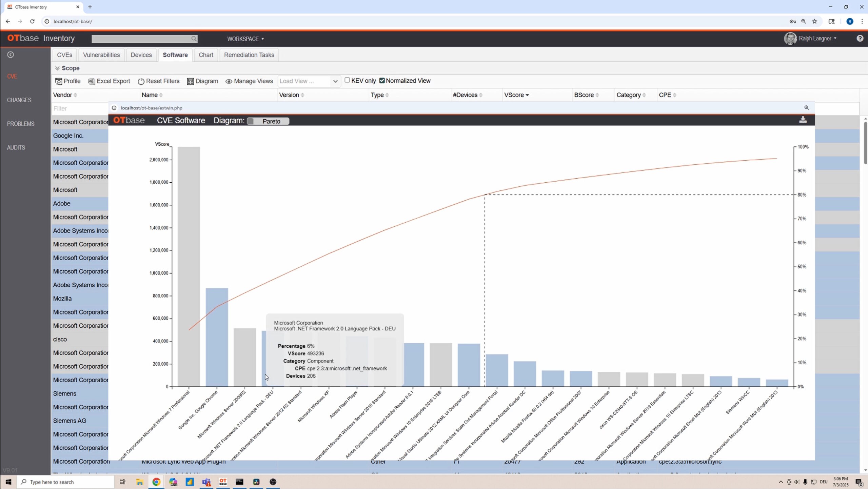Open Microsoft Teams from the taskbar
The height and width of the screenshot is (489, 868).
pos(206,482)
